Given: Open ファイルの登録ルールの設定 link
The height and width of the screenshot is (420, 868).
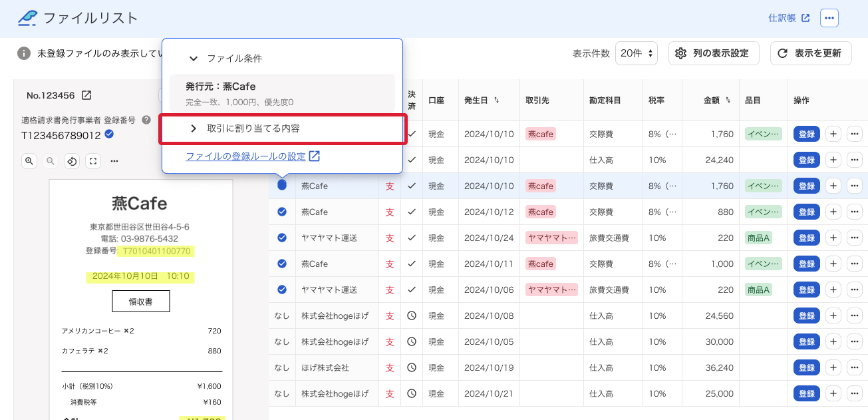Looking at the screenshot, I should (x=253, y=156).
